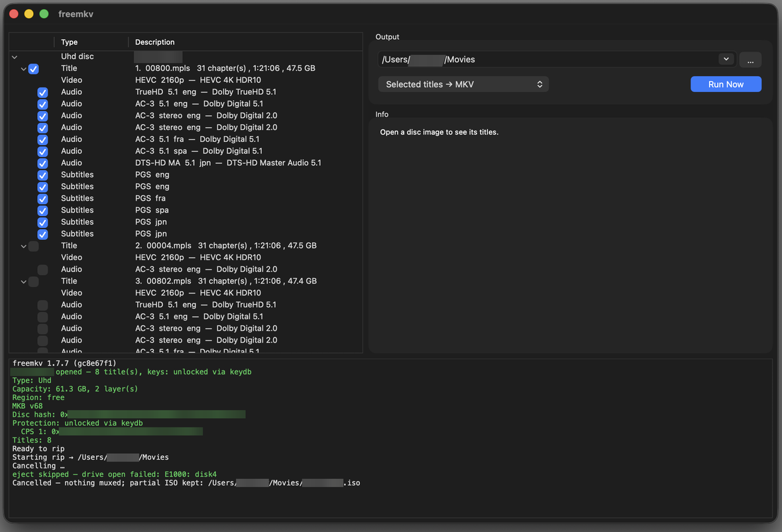Image resolution: width=782 pixels, height=532 pixels.
Task: Uncheck AC-3 5.1 fra audio track
Action: [43, 140]
